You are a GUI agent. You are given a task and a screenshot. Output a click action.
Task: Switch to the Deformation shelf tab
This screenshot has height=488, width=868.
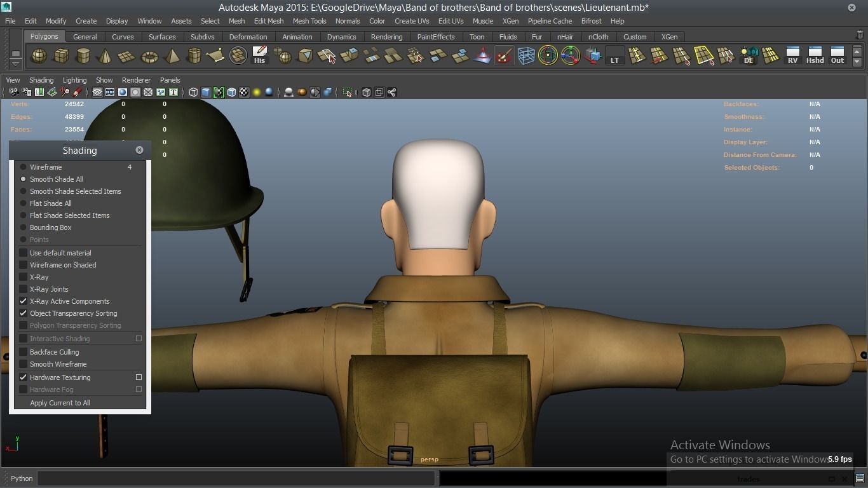tap(248, 37)
